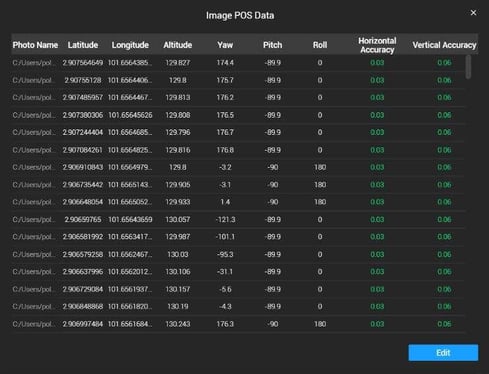Select the row with latitude 2.907564649
Screen dimensions: 489x374
pos(238,63)
